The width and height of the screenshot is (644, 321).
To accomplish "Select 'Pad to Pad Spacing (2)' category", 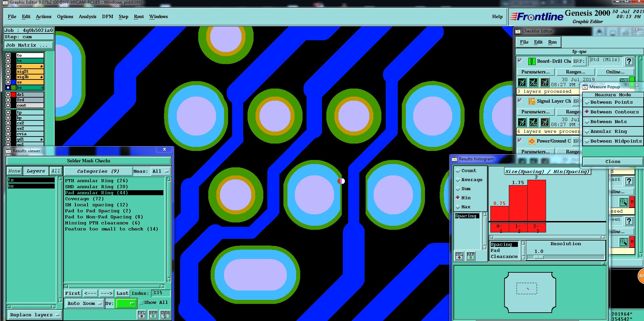I will 98,211.
